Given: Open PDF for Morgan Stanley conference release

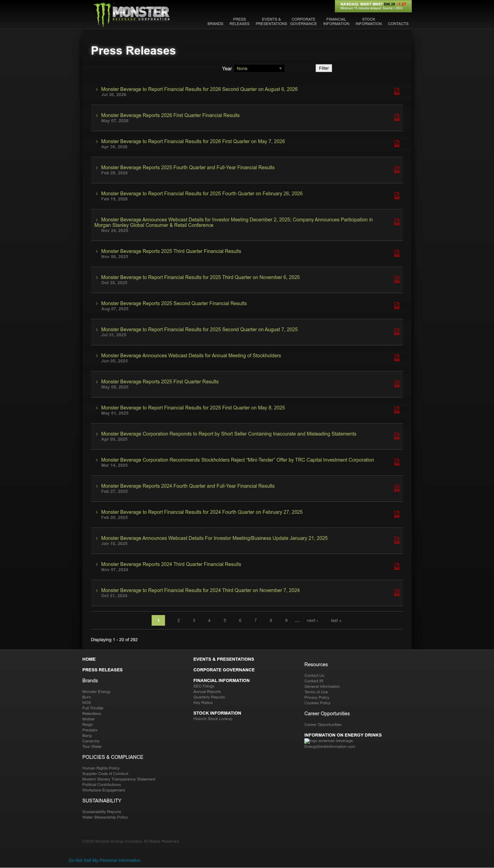Looking at the screenshot, I should point(397,222).
